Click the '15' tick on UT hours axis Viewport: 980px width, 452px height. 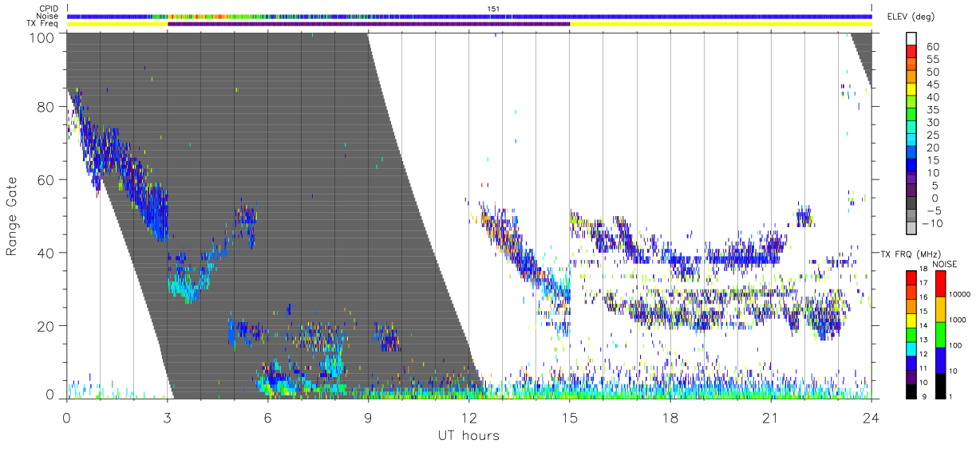point(570,416)
